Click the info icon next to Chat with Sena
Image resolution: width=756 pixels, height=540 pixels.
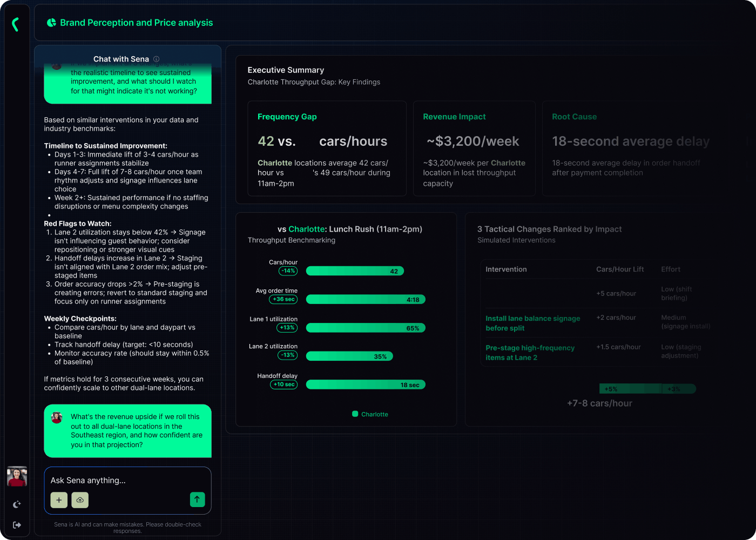(x=156, y=59)
